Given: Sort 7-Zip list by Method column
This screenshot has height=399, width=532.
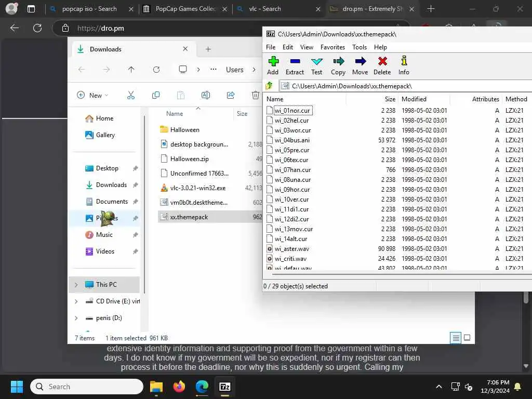Looking at the screenshot, I should [516, 99].
